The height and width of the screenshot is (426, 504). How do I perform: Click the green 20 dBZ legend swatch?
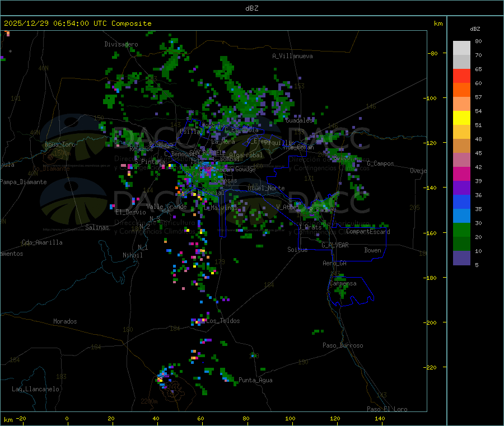point(461,230)
